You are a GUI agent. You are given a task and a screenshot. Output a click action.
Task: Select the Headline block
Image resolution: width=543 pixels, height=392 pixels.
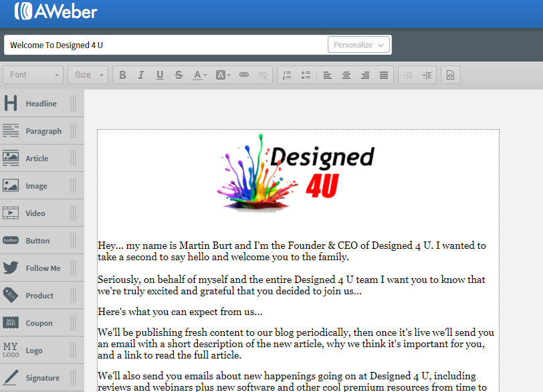coord(41,103)
